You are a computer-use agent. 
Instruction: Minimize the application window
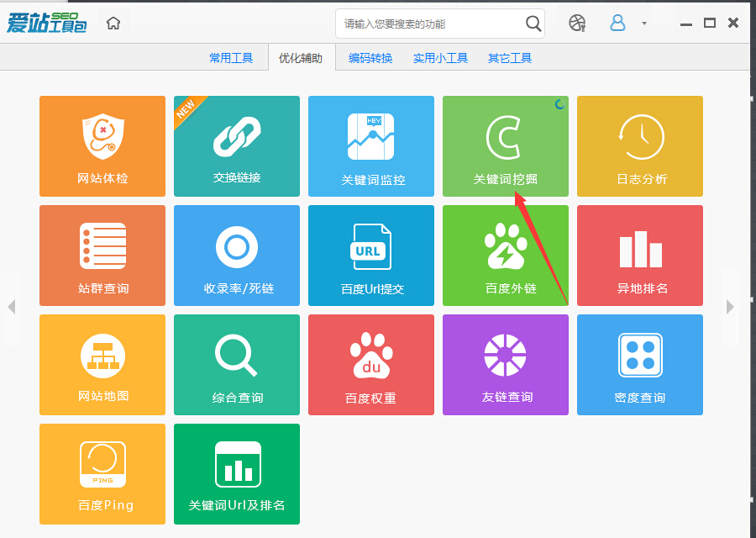coord(686,24)
